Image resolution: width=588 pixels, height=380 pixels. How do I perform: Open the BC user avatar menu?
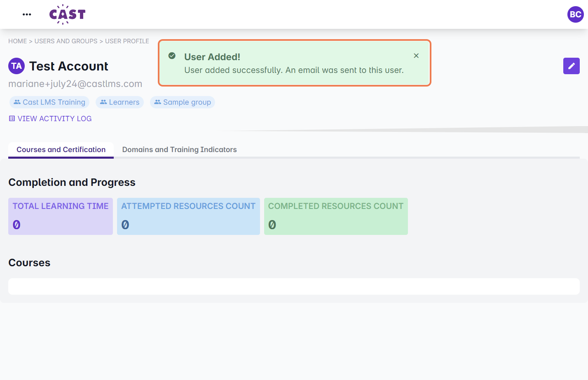(575, 14)
